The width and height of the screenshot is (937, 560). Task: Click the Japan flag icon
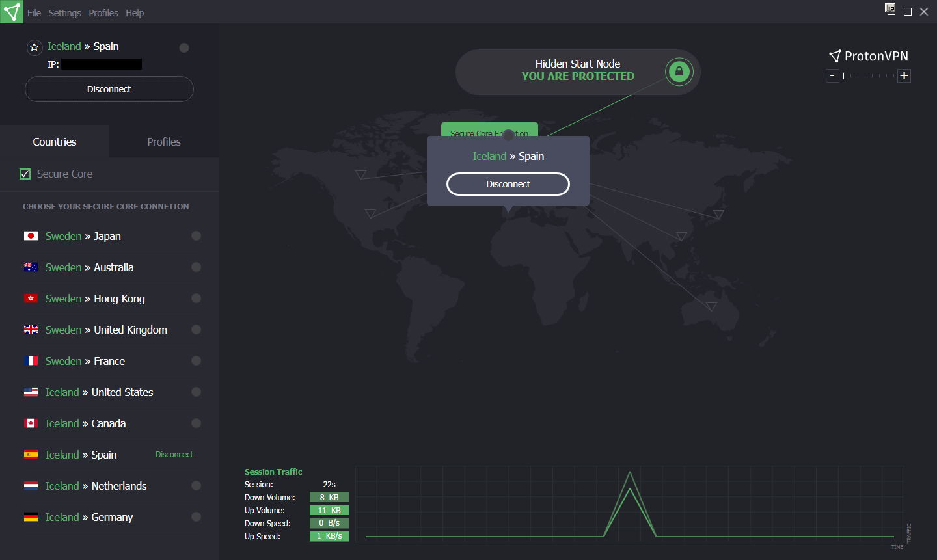(31, 236)
